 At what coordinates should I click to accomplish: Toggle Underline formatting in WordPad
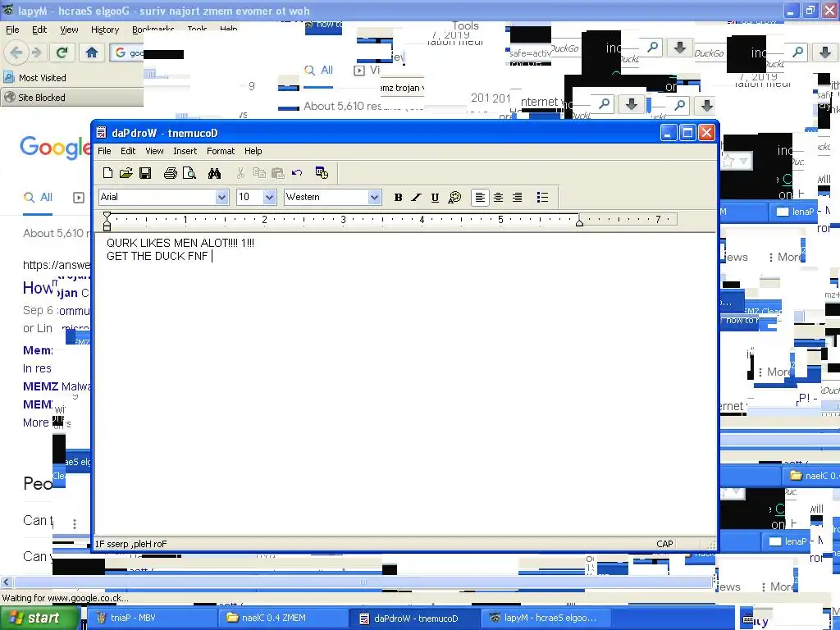point(435,197)
